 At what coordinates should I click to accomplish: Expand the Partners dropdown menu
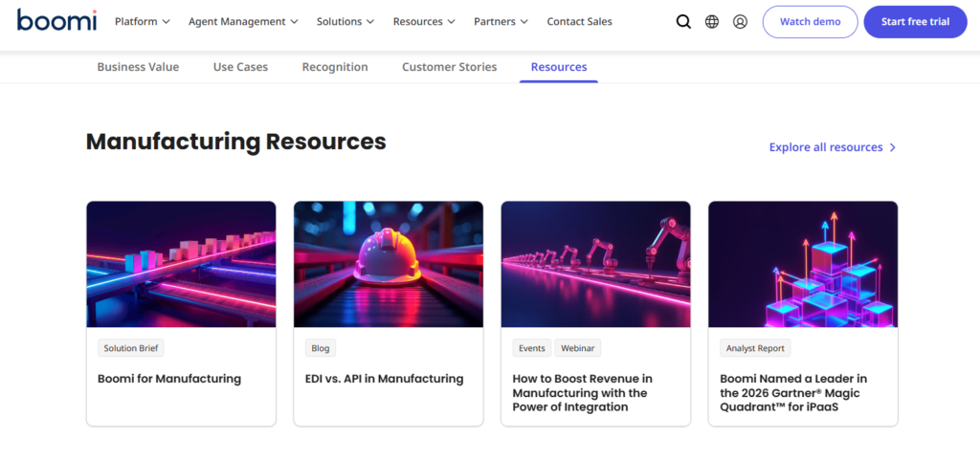[501, 21]
